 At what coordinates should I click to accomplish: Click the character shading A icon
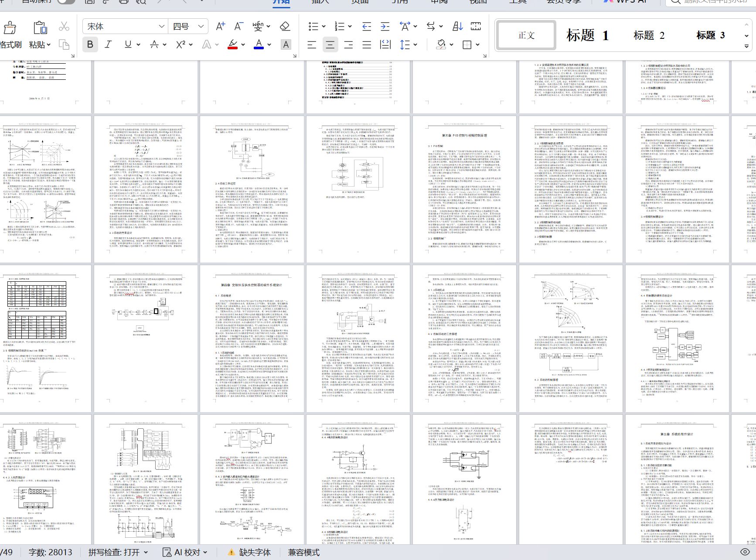coord(286,44)
